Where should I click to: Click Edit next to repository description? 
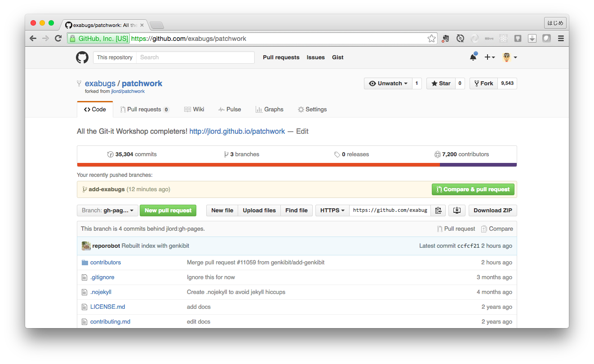click(x=302, y=132)
